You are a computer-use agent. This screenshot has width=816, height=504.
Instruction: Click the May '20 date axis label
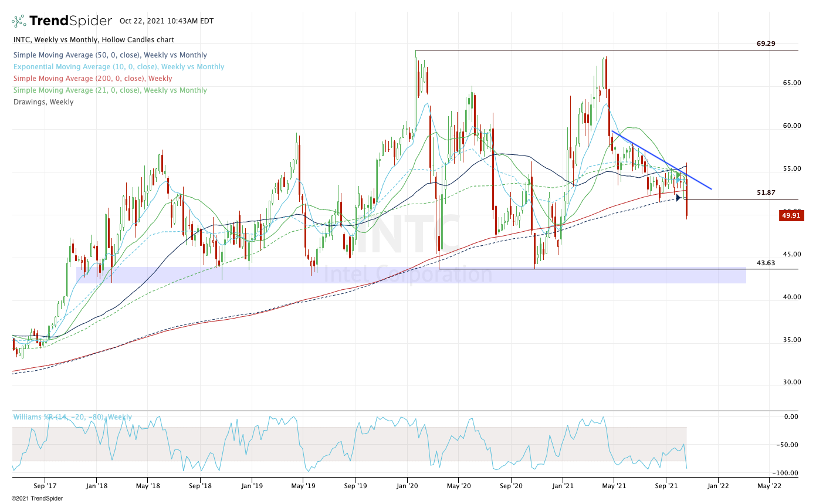pos(459,486)
